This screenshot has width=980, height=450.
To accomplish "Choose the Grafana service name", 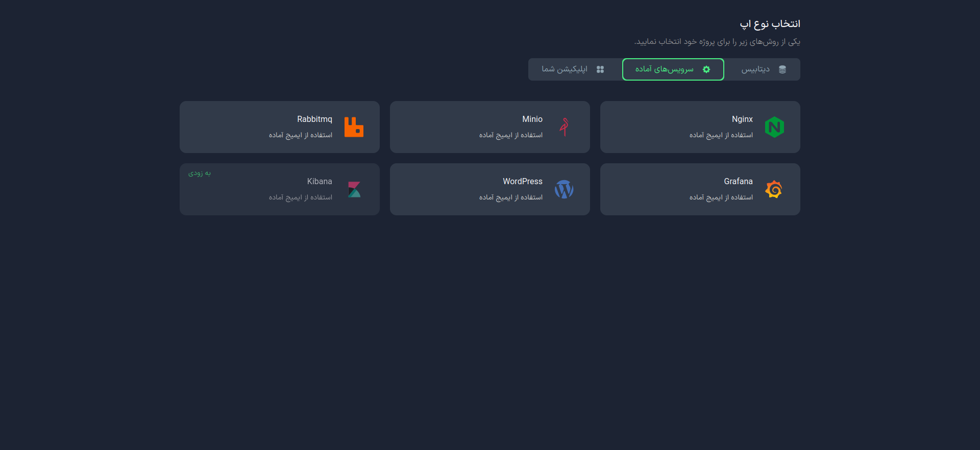I will (738, 181).
